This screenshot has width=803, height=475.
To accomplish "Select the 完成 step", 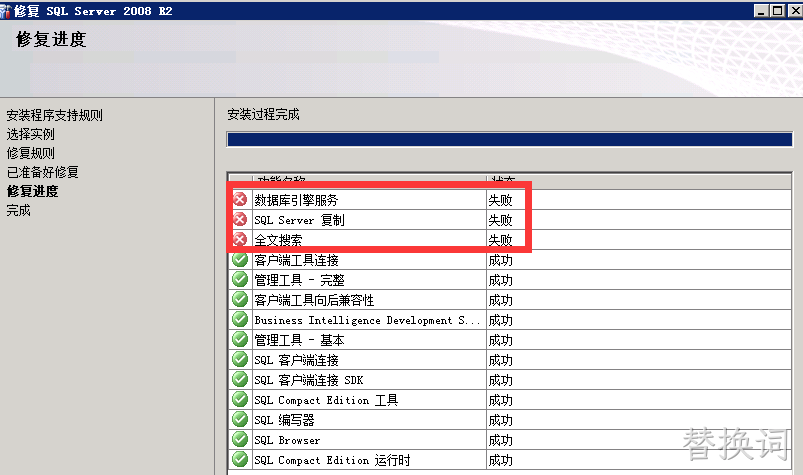I will point(18,210).
